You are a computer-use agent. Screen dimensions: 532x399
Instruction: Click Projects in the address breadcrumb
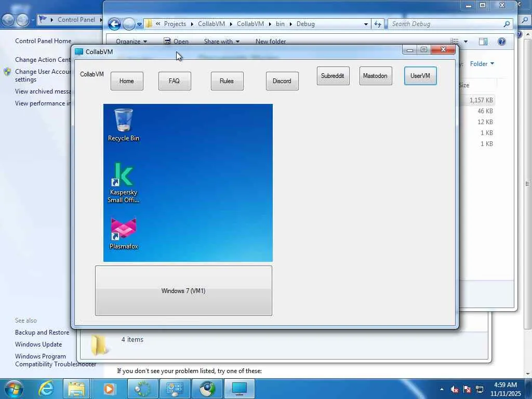[175, 24]
